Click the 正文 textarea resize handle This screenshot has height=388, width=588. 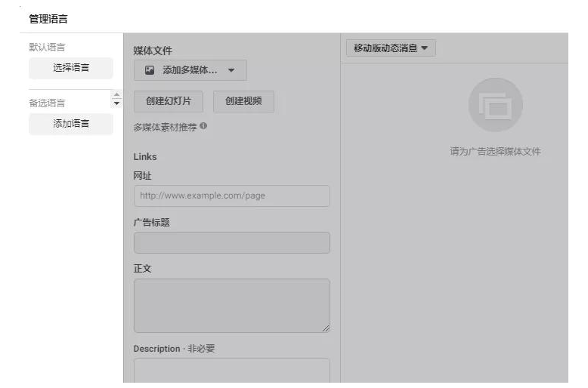coord(326,328)
